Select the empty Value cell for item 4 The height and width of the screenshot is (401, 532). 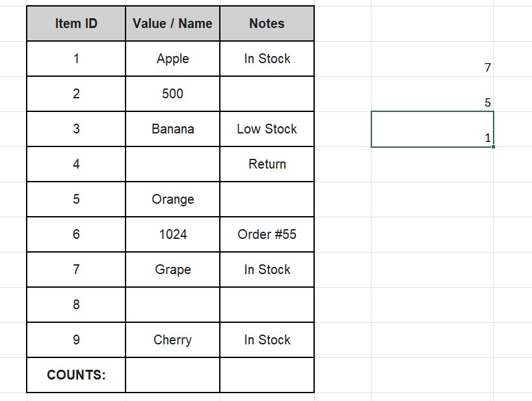click(x=172, y=165)
